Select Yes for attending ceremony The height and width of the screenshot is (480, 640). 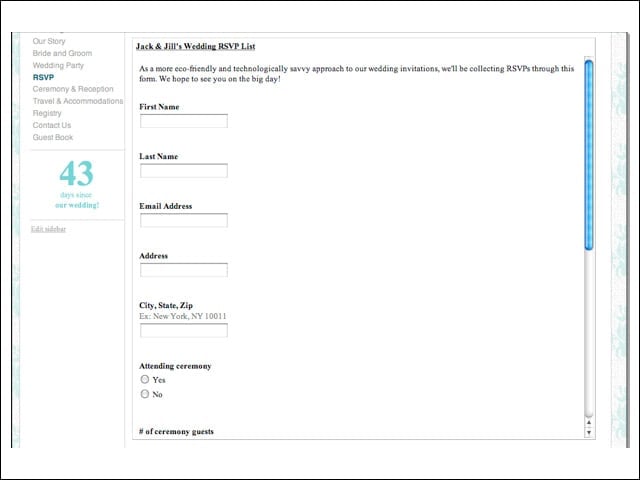point(144,380)
